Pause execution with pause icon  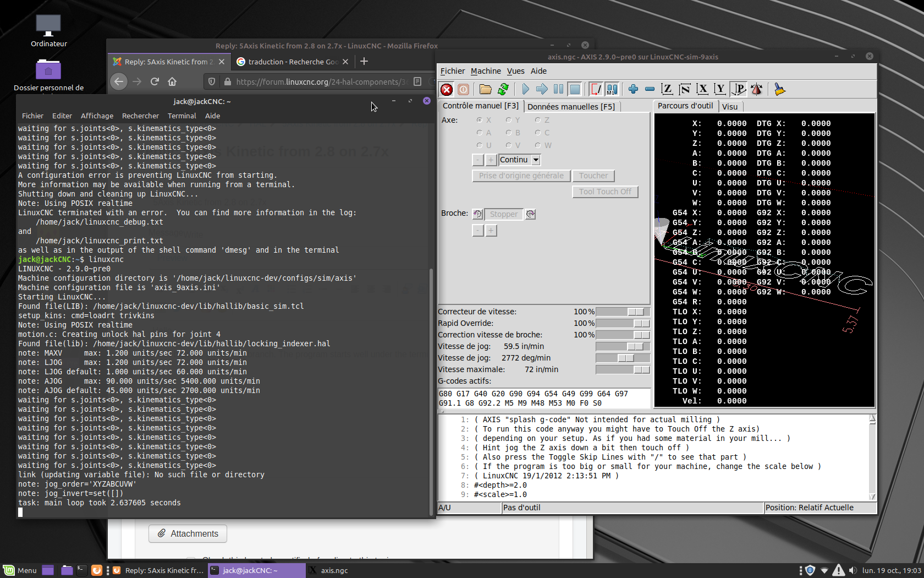[558, 89]
